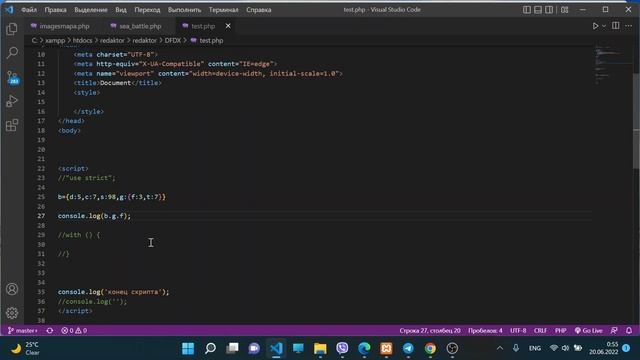
Task: Open the Файл menu
Action: (x=29, y=10)
